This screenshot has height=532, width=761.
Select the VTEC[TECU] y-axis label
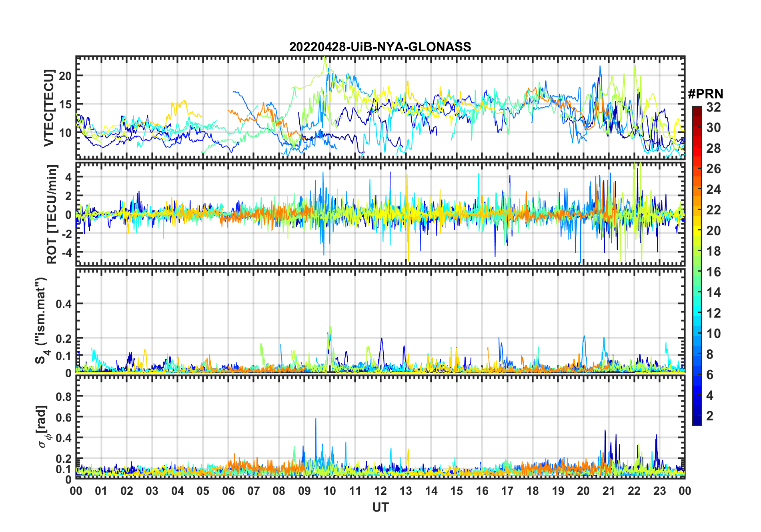click(49, 108)
